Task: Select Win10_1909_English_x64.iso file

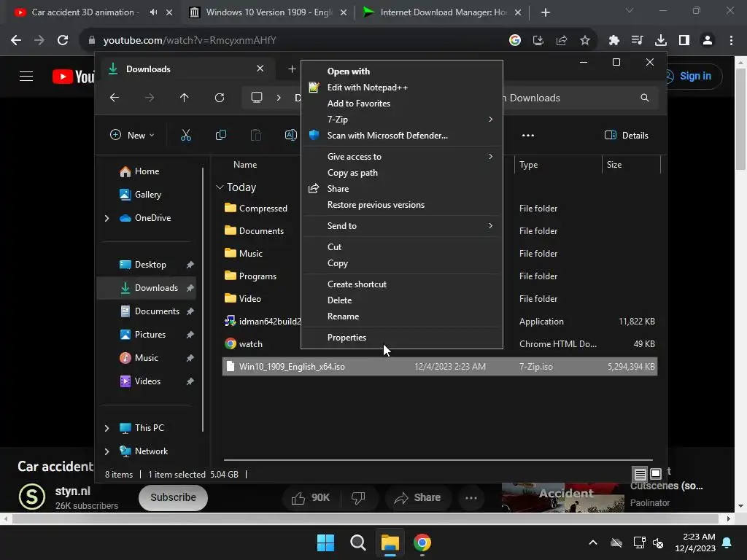Action: click(x=440, y=367)
